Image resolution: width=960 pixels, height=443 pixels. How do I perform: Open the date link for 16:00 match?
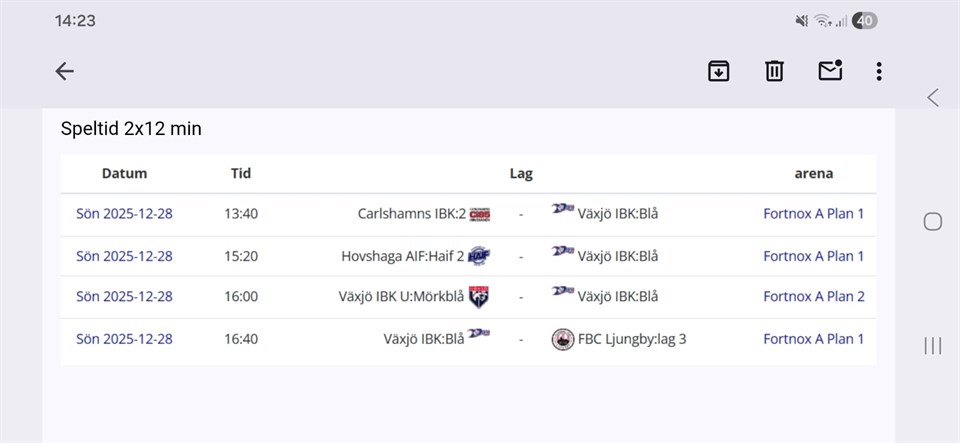124,296
